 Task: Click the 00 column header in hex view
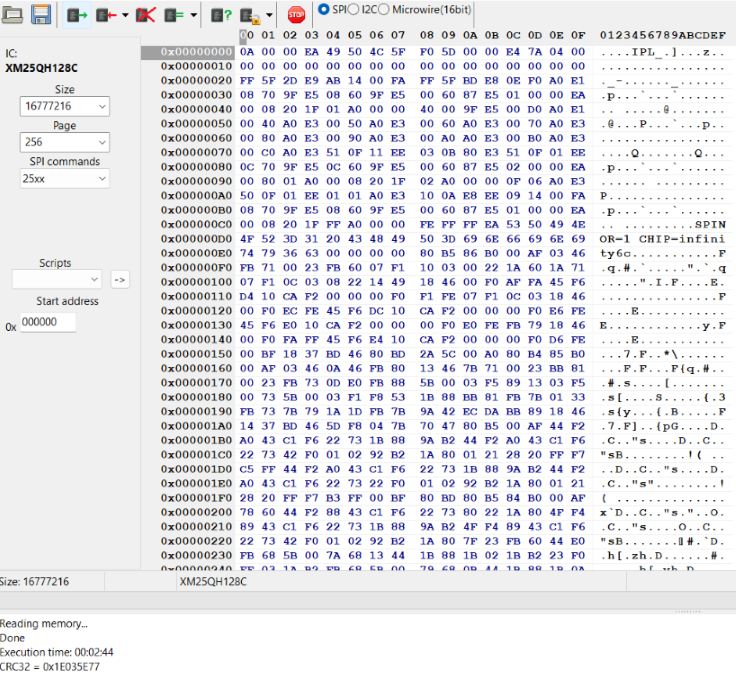[247, 35]
